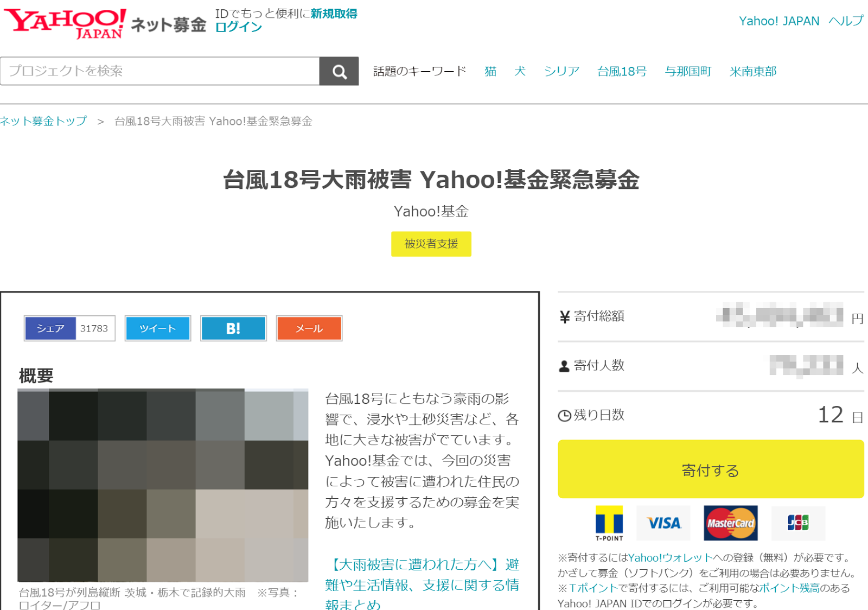
Task: Click the yellow 寄付する button
Action: pyautogui.click(x=711, y=469)
